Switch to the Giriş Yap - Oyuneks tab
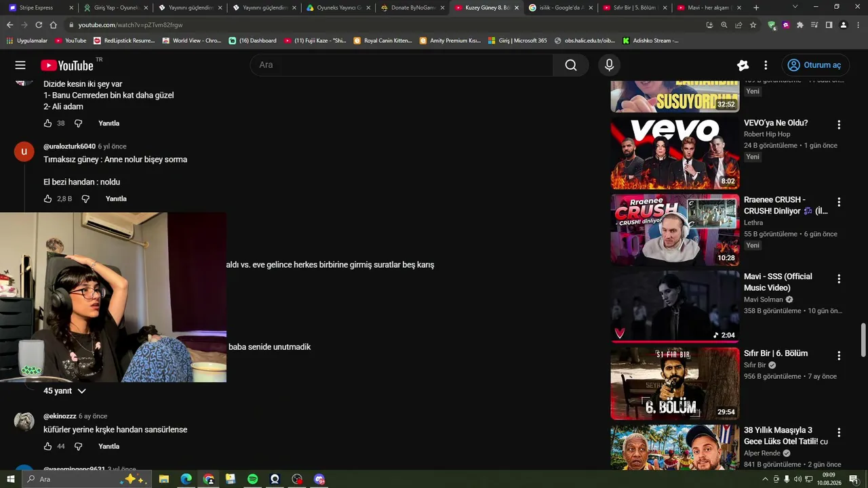 116,7
